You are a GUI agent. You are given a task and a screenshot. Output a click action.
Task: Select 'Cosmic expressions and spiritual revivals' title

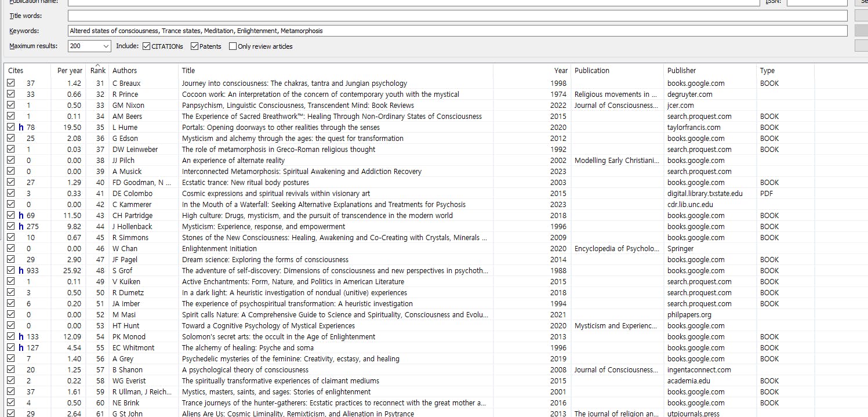click(x=276, y=194)
